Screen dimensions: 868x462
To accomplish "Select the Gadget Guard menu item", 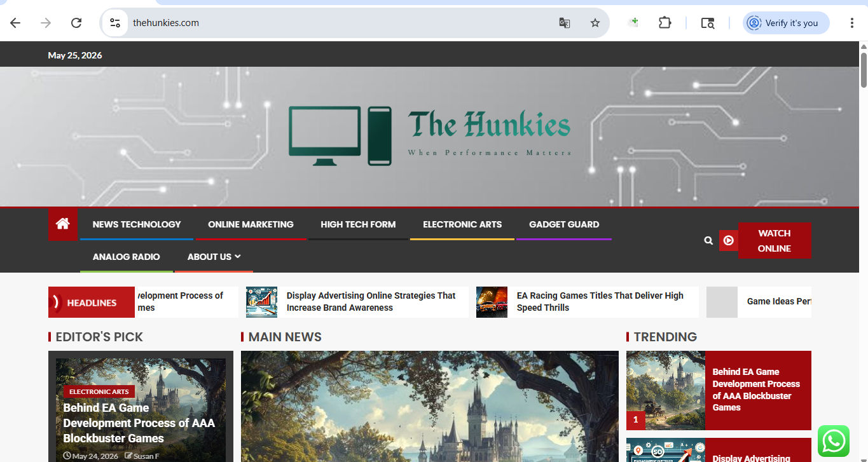I will point(564,224).
